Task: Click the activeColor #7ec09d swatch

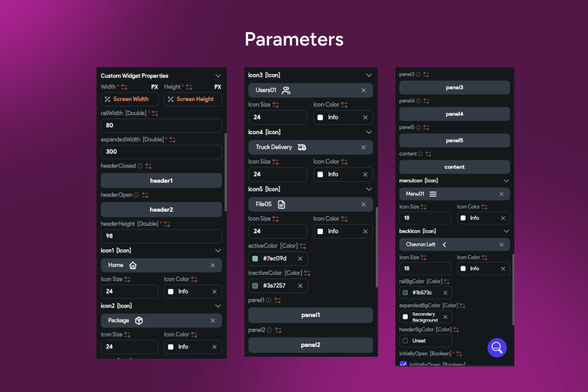Action: (255, 259)
